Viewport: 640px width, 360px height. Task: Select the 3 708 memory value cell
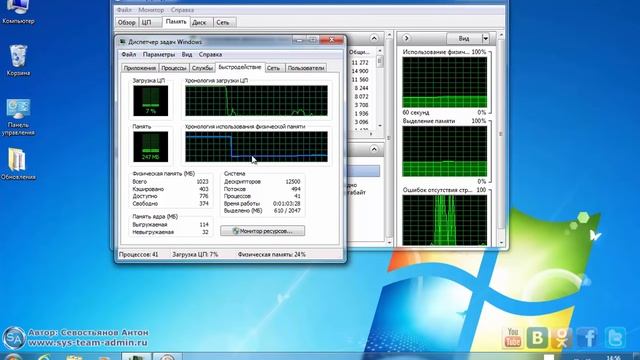[361, 105]
